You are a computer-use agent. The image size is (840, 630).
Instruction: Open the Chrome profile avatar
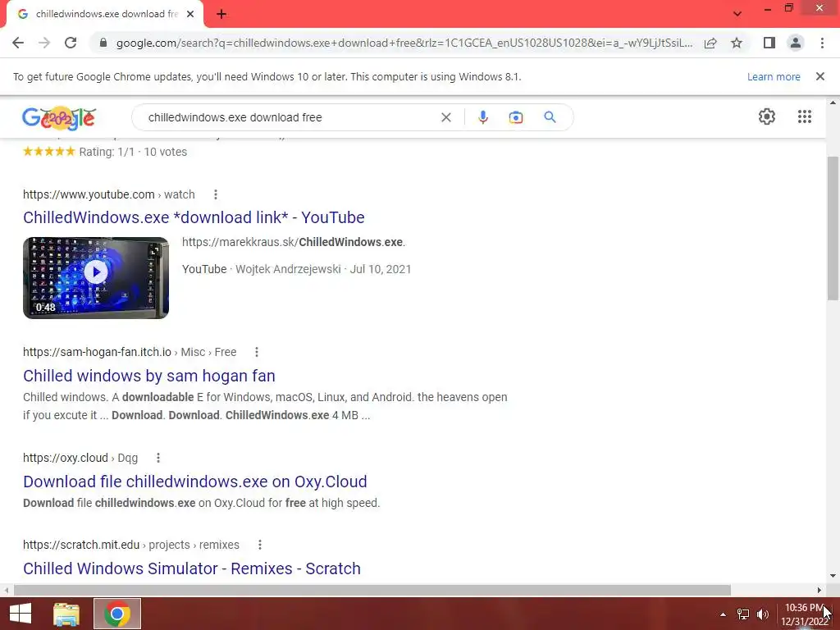[796, 43]
